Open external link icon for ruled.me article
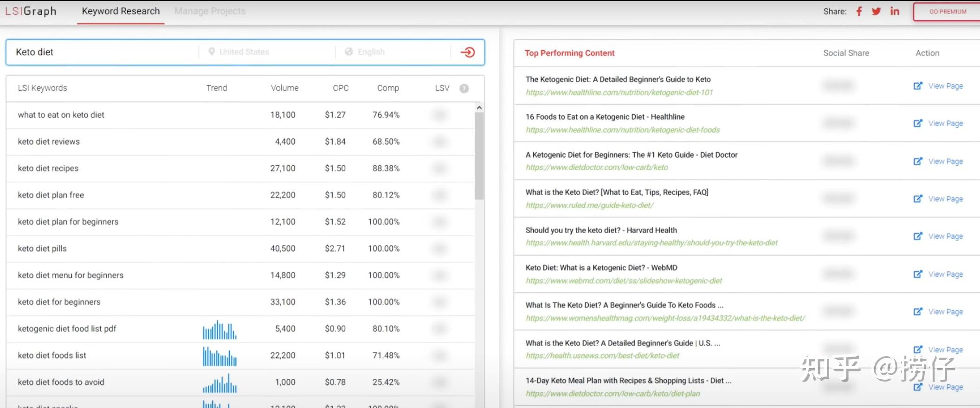The width and height of the screenshot is (980, 408). (918, 199)
